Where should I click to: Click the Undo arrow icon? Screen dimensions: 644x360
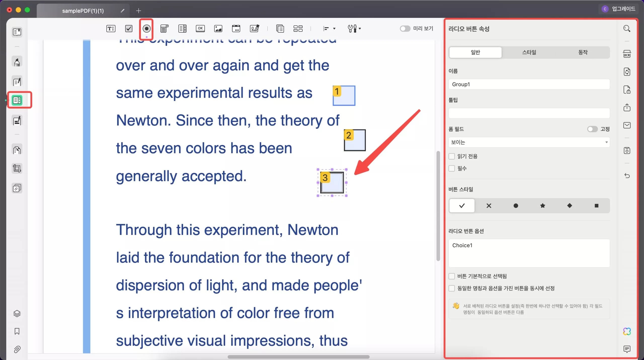[x=627, y=176]
